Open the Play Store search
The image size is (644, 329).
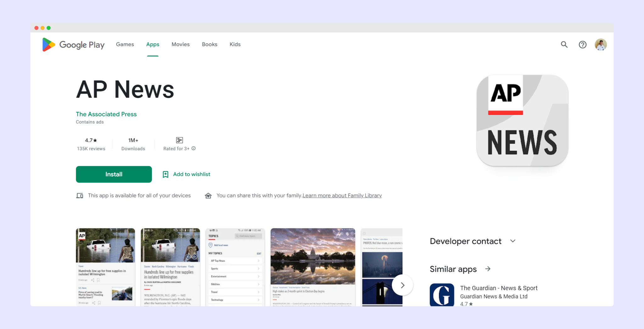[x=564, y=45]
